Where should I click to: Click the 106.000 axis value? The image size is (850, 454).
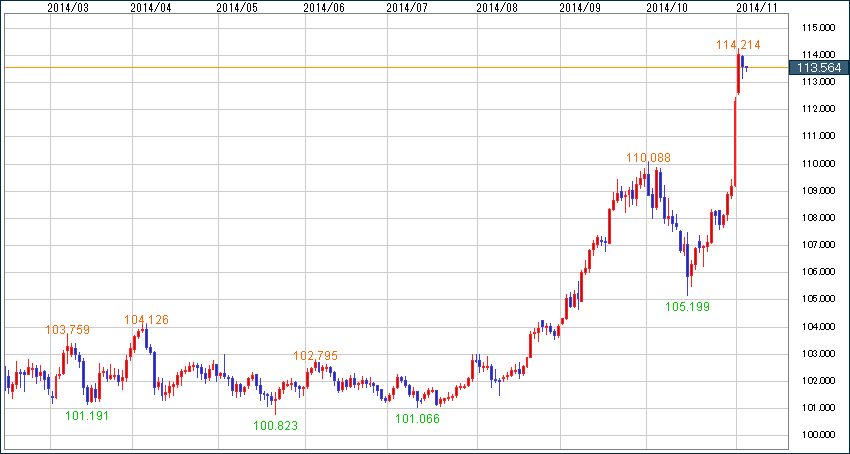coord(819,272)
